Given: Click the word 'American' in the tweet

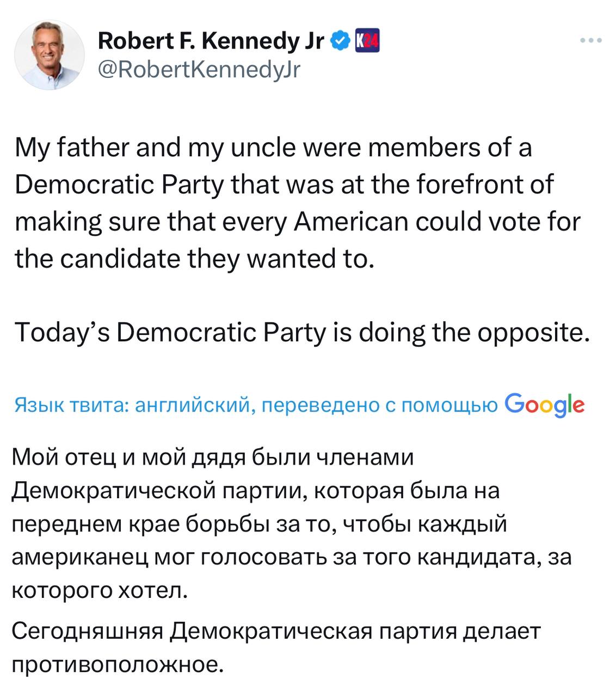Looking at the screenshot, I should [351, 222].
